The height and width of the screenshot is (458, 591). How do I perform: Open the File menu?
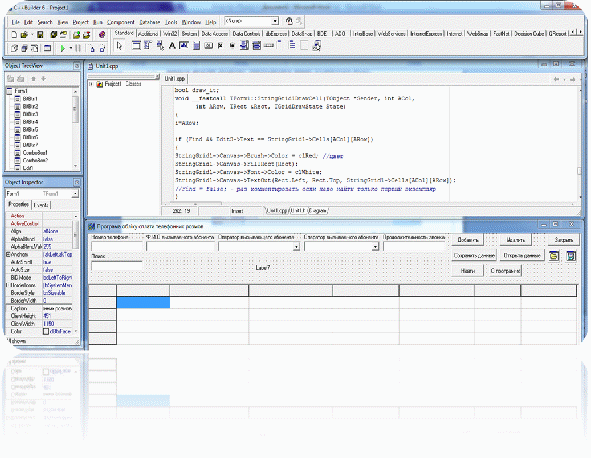coord(15,22)
